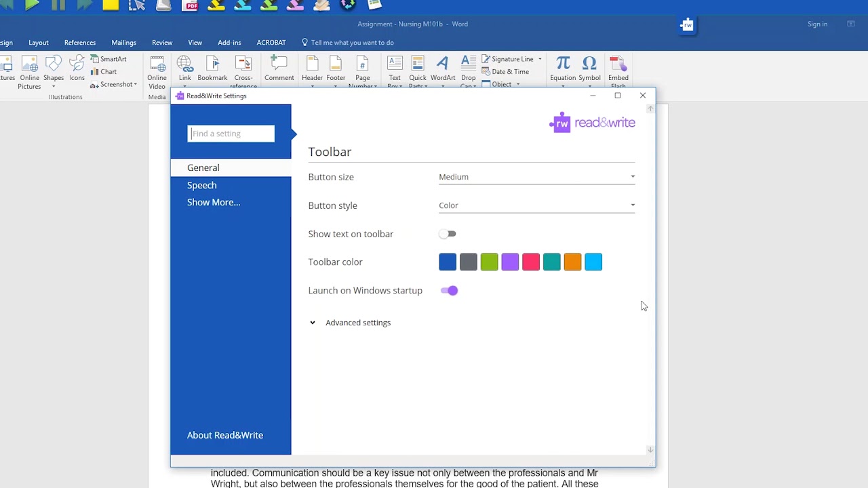Disable Launch on Windows startup
868x488 pixels.
(x=449, y=291)
